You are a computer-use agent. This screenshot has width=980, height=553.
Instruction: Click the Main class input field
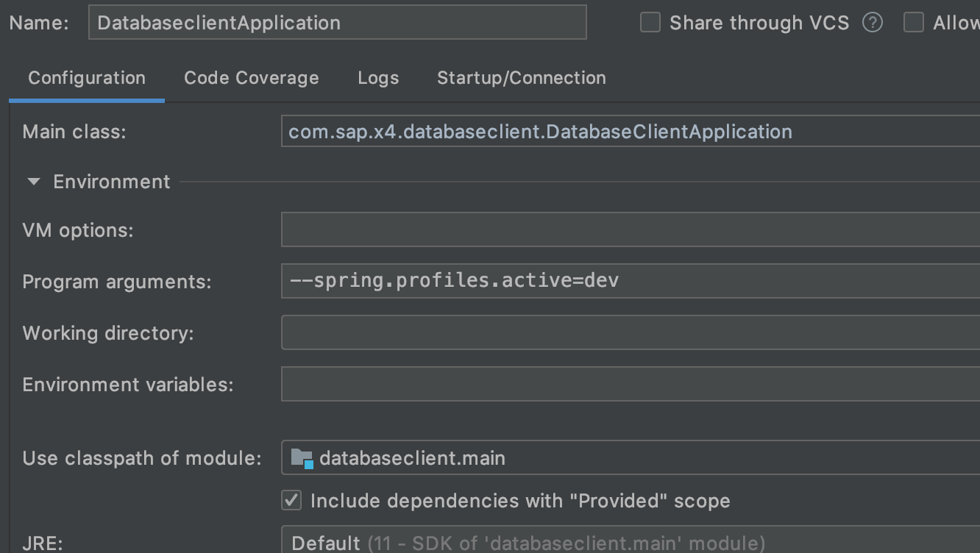pyautogui.click(x=589, y=131)
